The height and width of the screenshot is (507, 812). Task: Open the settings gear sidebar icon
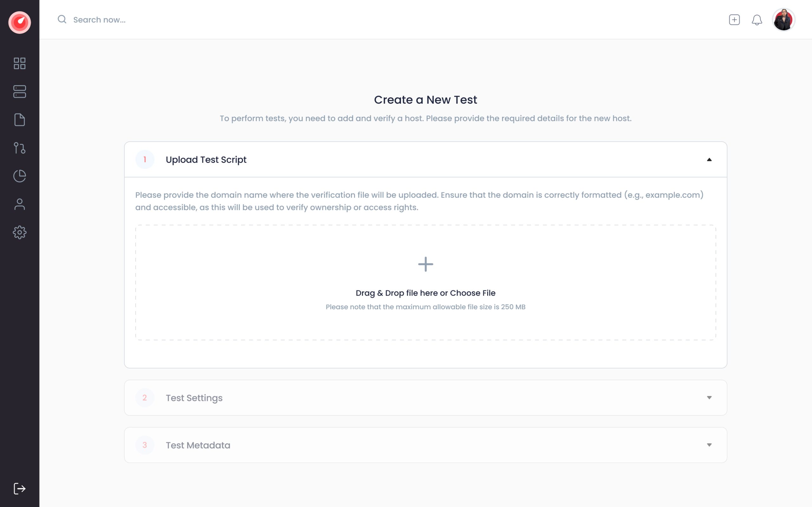tap(19, 232)
